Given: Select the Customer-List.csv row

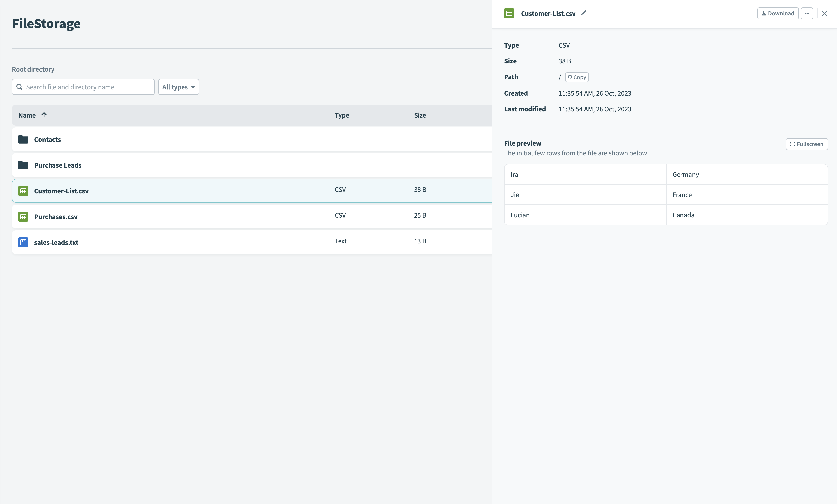Looking at the screenshot, I should click(252, 191).
